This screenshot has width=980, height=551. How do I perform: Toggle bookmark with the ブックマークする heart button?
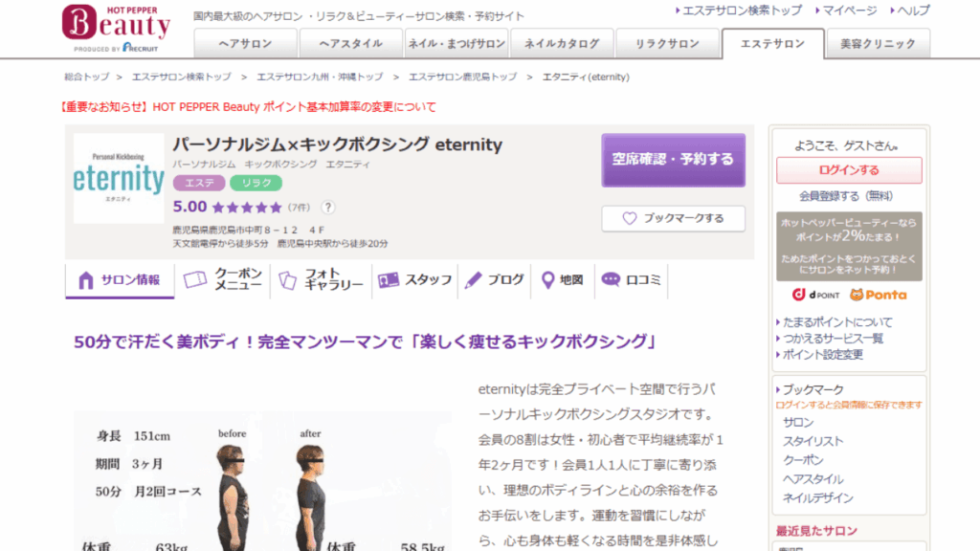[672, 219]
